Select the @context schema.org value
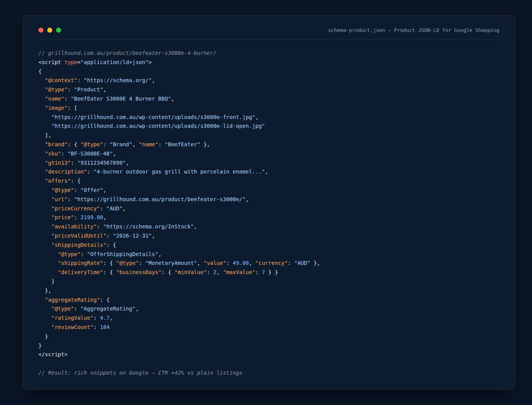Screen dimensions: 532x405 (x=118, y=80)
